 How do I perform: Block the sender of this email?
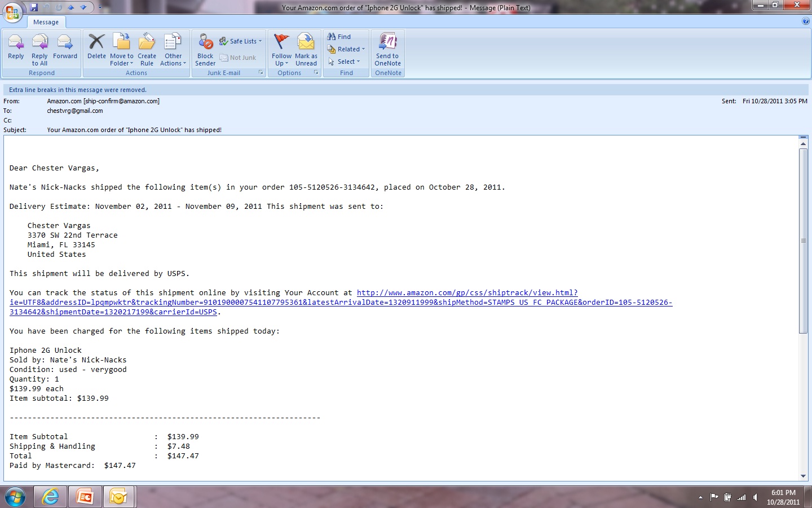coord(205,50)
